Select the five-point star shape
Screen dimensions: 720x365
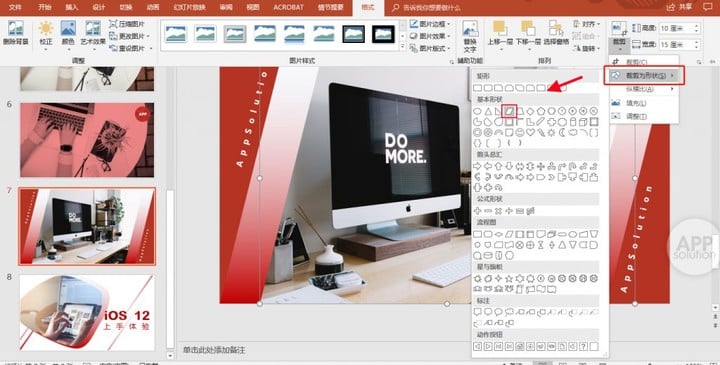click(x=509, y=278)
